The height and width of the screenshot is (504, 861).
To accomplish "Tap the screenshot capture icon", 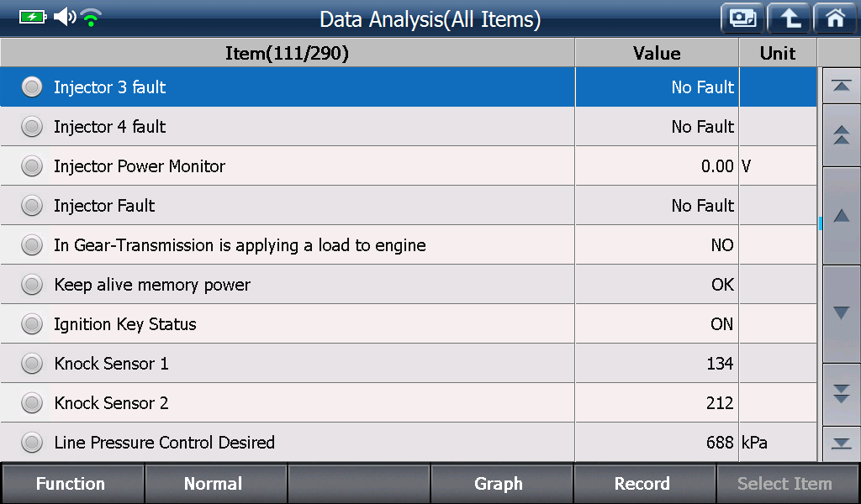I will pyautogui.click(x=742, y=18).
